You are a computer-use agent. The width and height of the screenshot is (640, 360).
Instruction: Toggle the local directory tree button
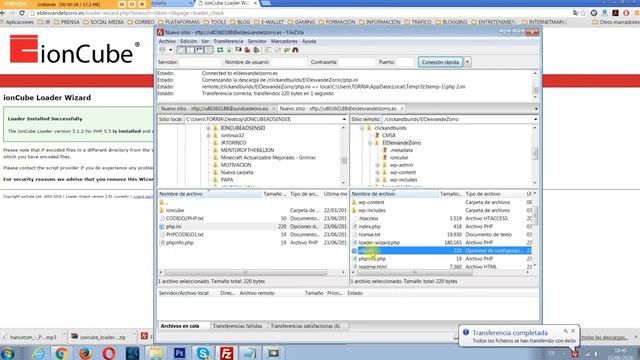[190, 50]
